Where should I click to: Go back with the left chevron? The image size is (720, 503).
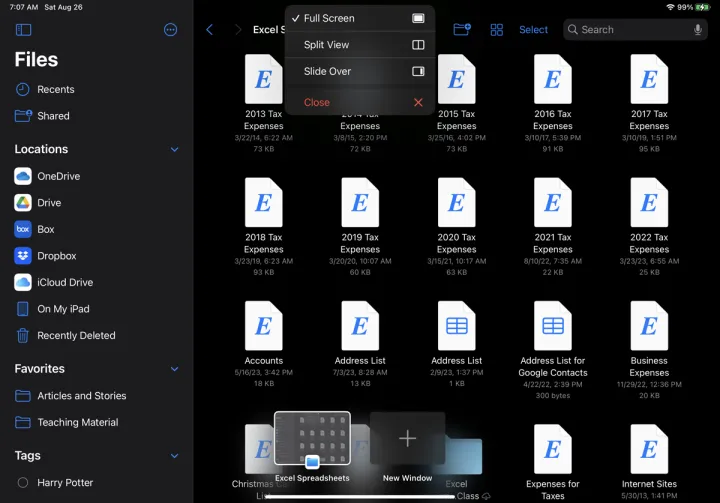209,30
